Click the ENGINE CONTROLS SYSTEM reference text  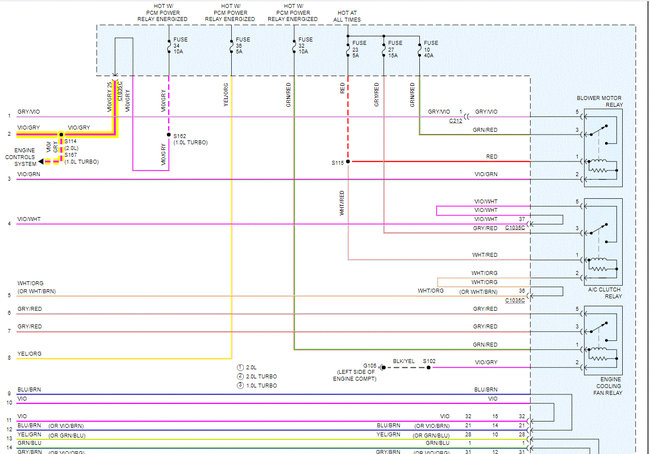20,157
